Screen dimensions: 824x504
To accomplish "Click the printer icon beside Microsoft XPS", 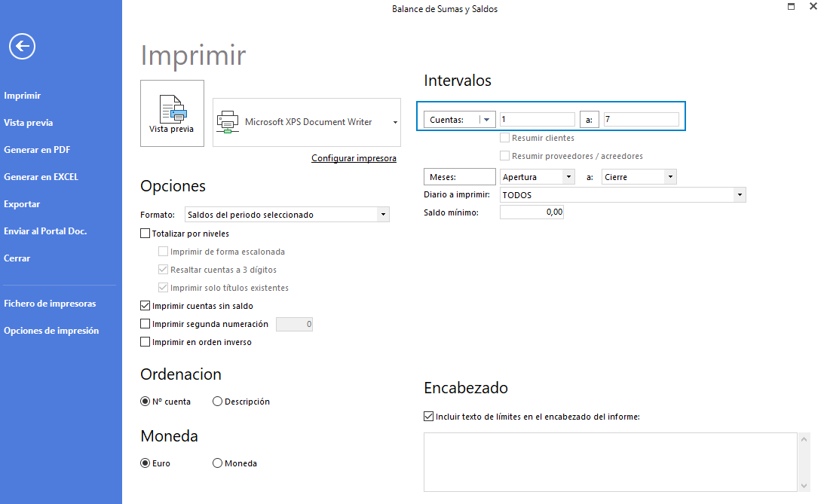I will 228,122.
